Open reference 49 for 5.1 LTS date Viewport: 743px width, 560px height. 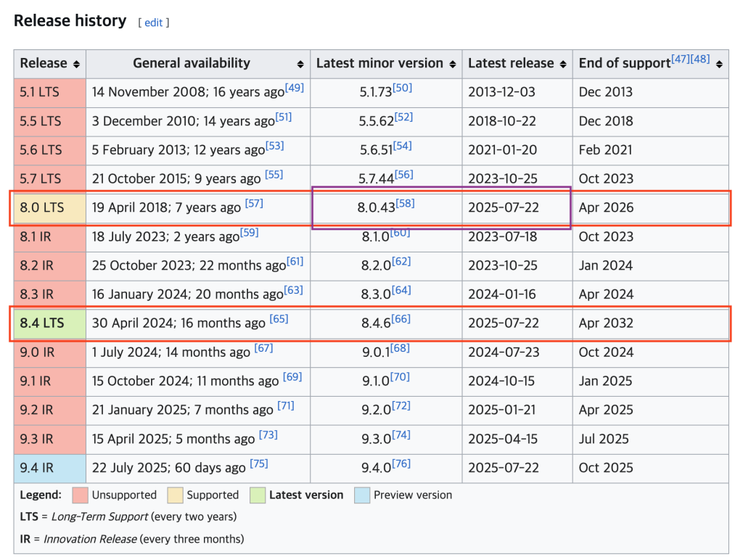point(295,88)
